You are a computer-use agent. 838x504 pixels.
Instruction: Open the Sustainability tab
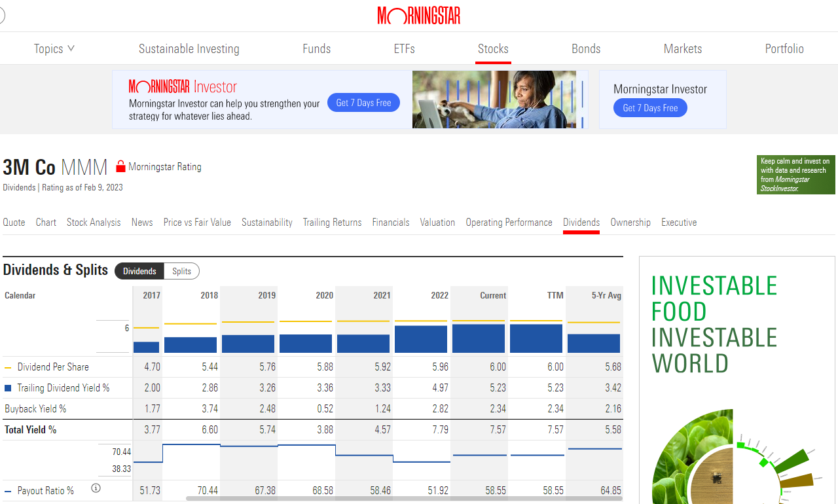point(267,223)
